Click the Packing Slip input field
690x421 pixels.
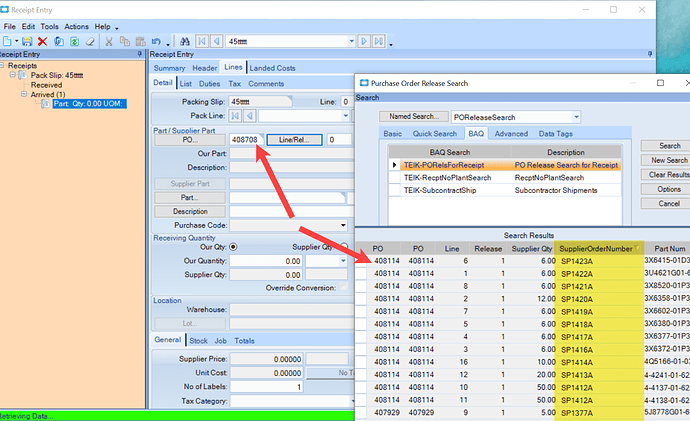(x=260, y=102)
